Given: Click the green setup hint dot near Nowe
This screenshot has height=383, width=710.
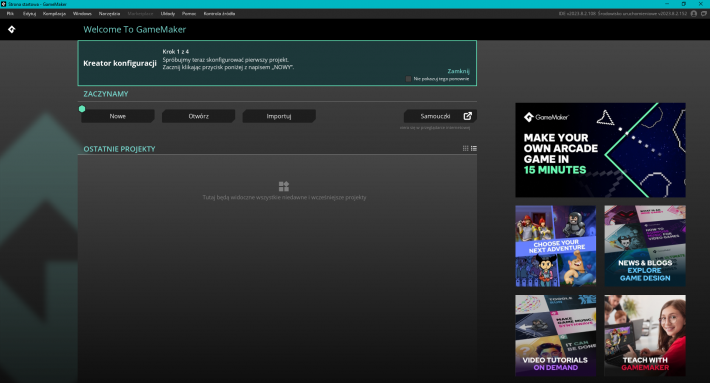Looking at the screenshot, I should coord(82,109).
